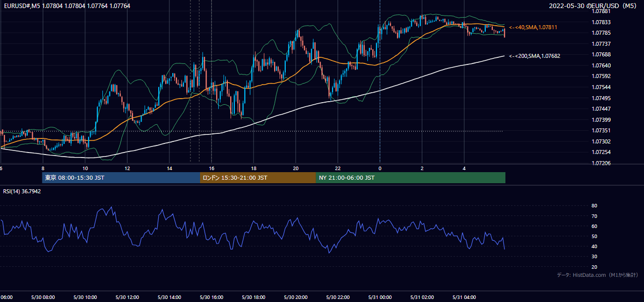Click the RSI(14) 36.7942 indicator label
Image resolution: width=644 pixels, height=302 pixels.
(x=22, y=191)
